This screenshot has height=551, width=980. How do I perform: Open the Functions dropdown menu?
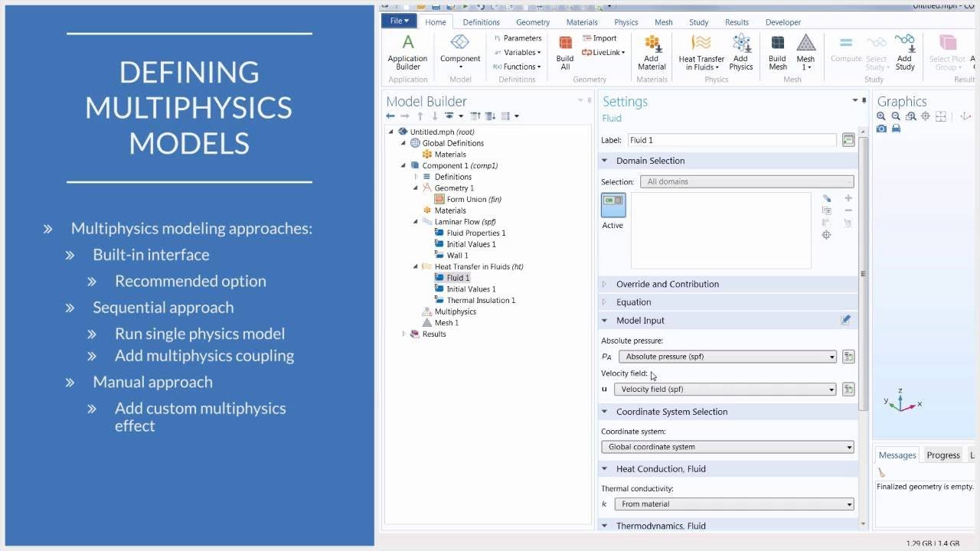click(518, 67)
